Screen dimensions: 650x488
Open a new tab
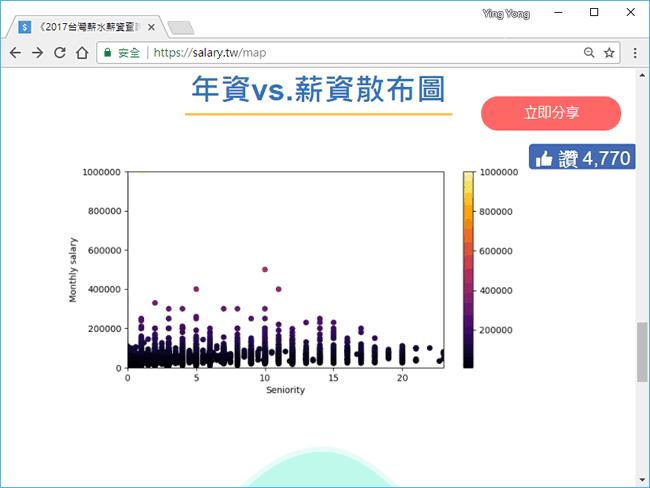point(181,28)
